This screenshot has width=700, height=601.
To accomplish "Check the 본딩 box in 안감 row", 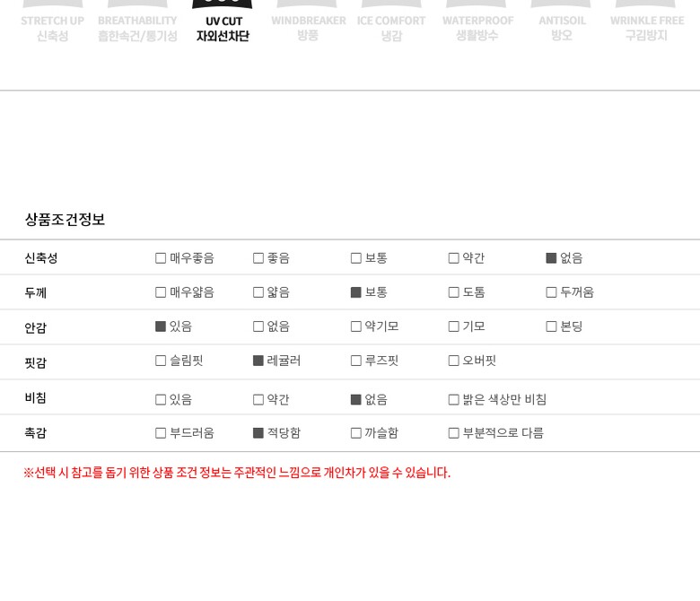I will point(551,327).
